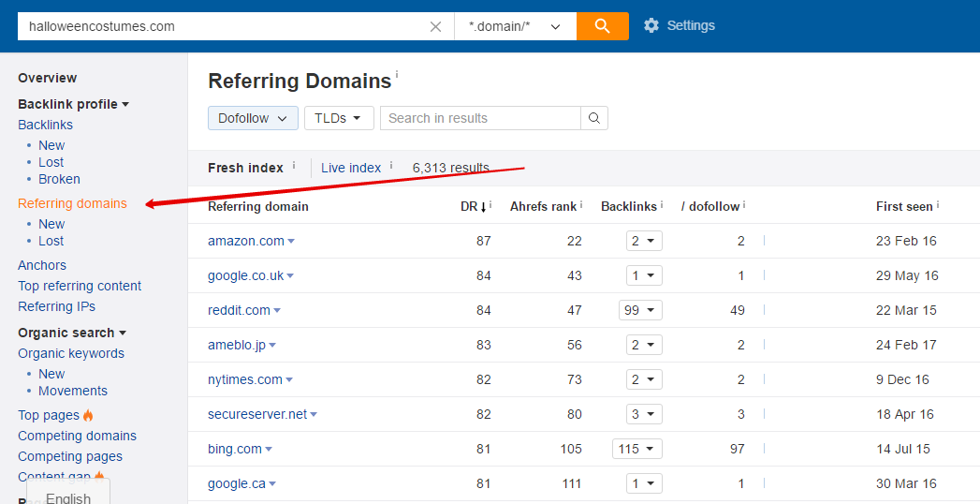Open backlinks dropdown 3 for secureserver.net
The width and height of the screenshot is (980, 504).
[644, 414]
